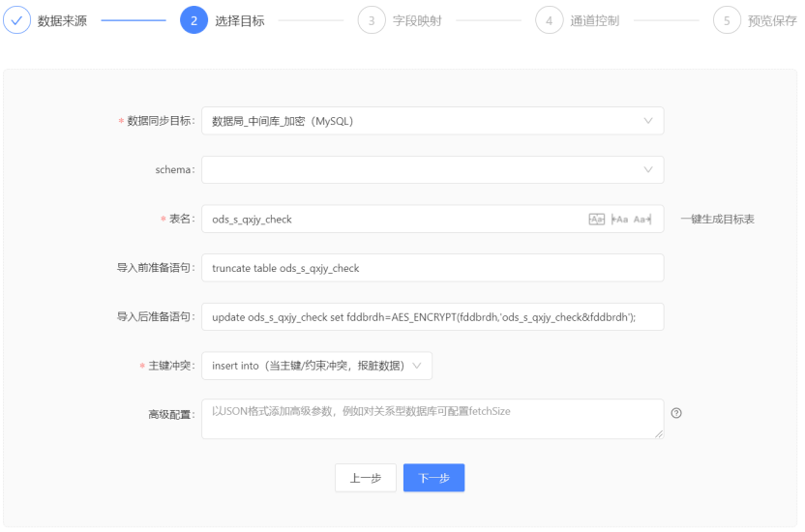Click into the 导入前准备语句 input field
The image size is (805, 532).
(x=432, y=268)
